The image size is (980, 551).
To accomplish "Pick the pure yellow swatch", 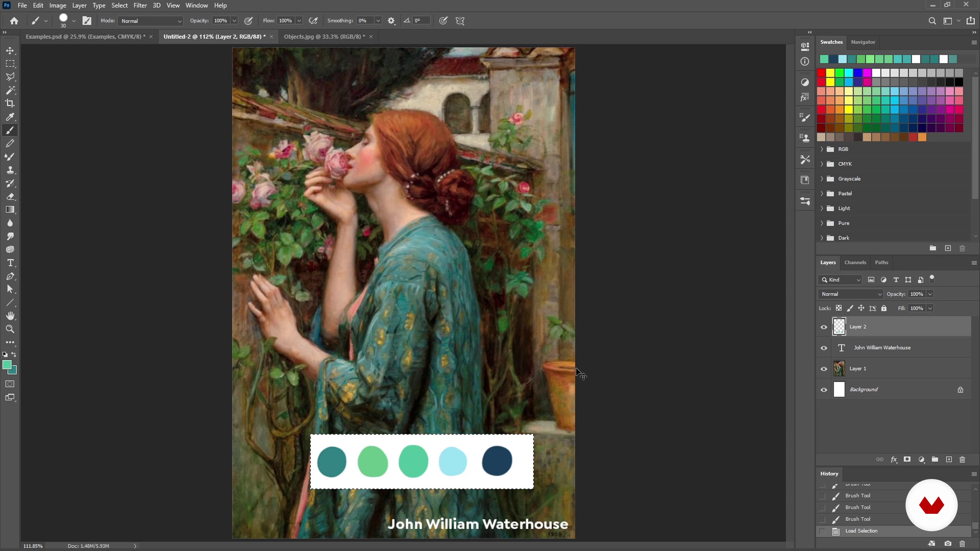I will coord(830,73).
